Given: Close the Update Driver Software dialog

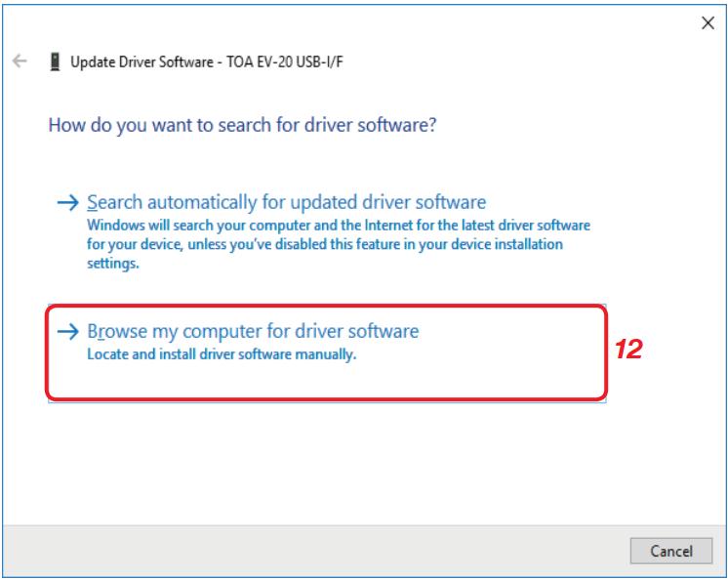Looking at the screenshot, I should [708, 22].
